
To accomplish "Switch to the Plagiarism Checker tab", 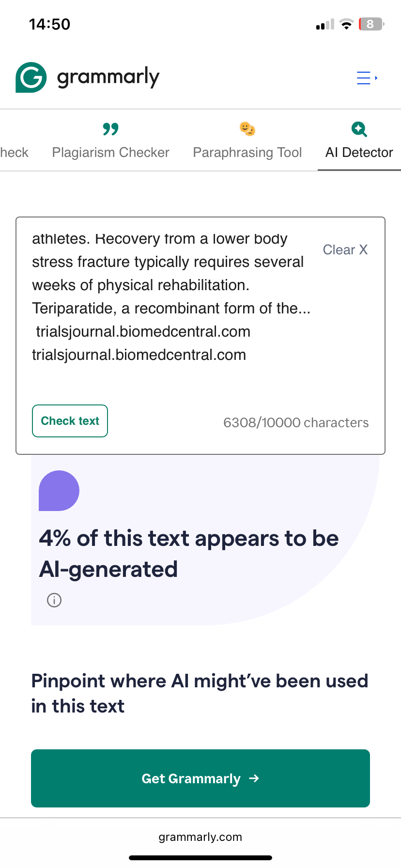I will pyautogui.click(x=110, y=153).
